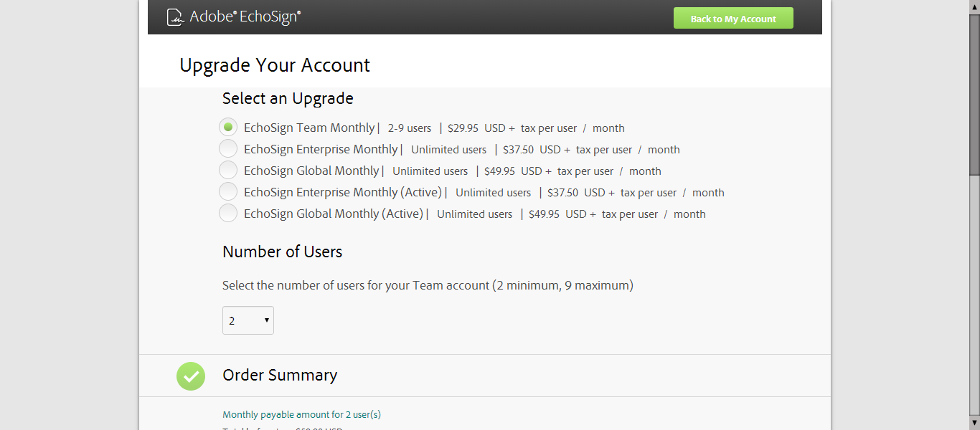Click the Order Summary heading
The image size is (980, 430).
point(280,375)
